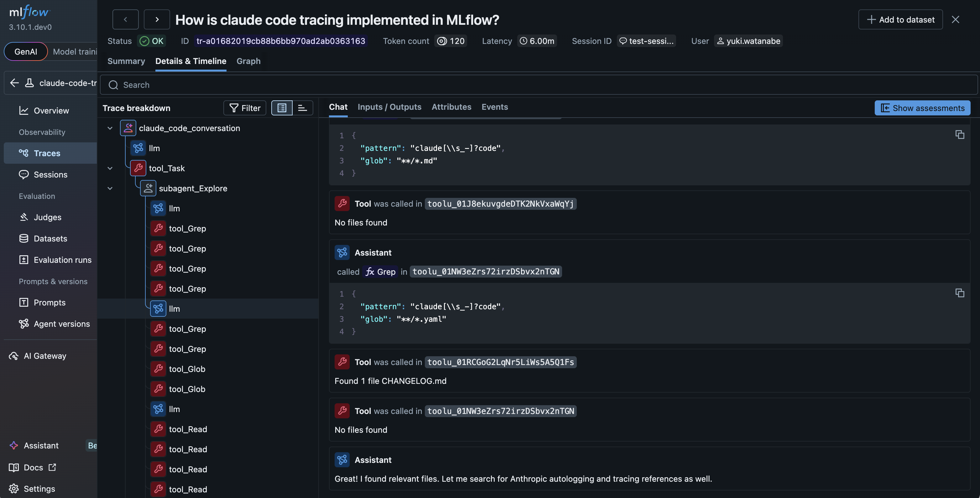The image size is (980, 498).
Task: Switch trace breakdown to timeline view
Action: (302, 108)
